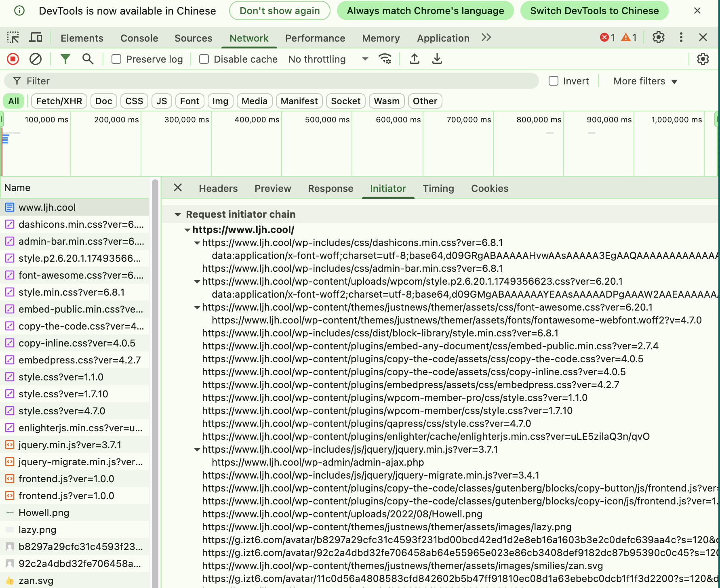Click the request list vertical scrollbar
Screen dimensions: 720x588
coord(155,384)
